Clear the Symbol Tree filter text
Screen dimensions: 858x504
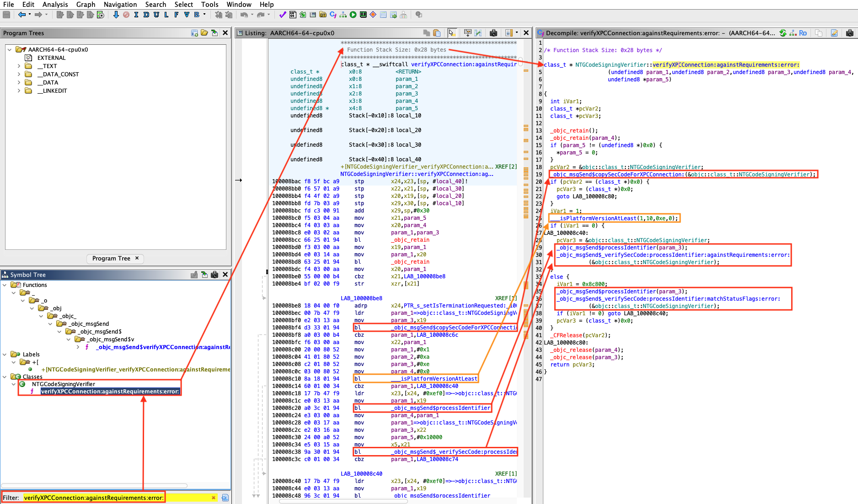(213, 498)
